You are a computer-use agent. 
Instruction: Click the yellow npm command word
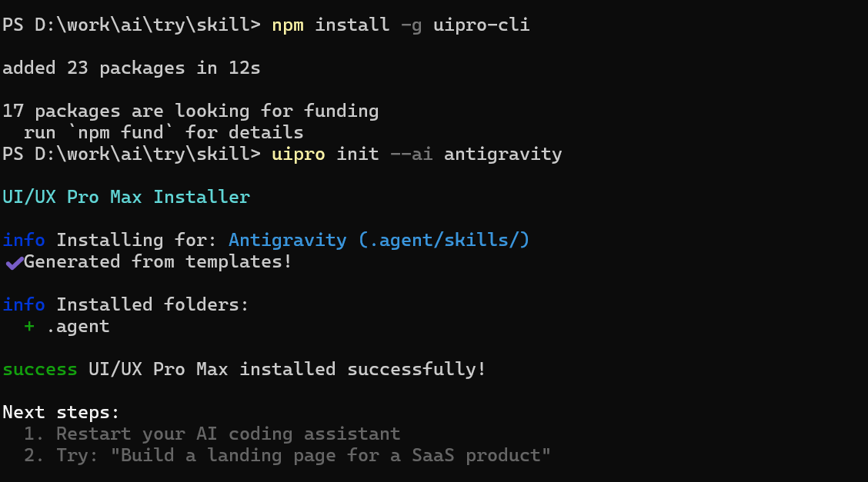[x=288, y=25]
